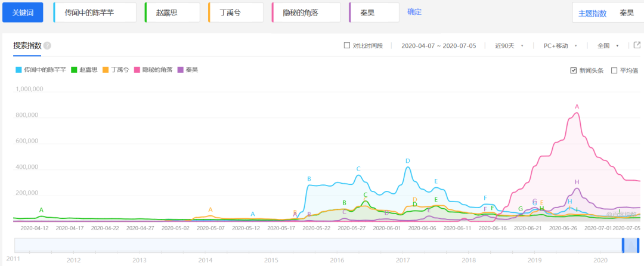
Task: Open the 主题指数 tab
Action: [592, 13]
